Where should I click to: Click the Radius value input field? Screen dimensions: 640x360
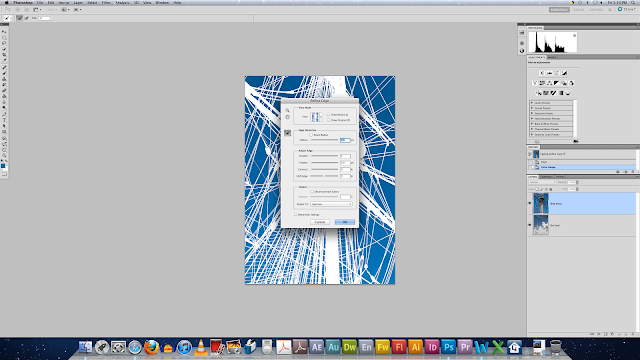(345, 140)
